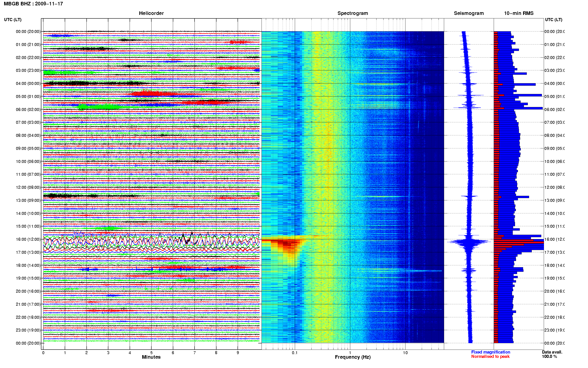The height and width of the screenshot is (368, 588).
Task: Click the minute '5' tick label on helicorder
Action: [151, 353]
